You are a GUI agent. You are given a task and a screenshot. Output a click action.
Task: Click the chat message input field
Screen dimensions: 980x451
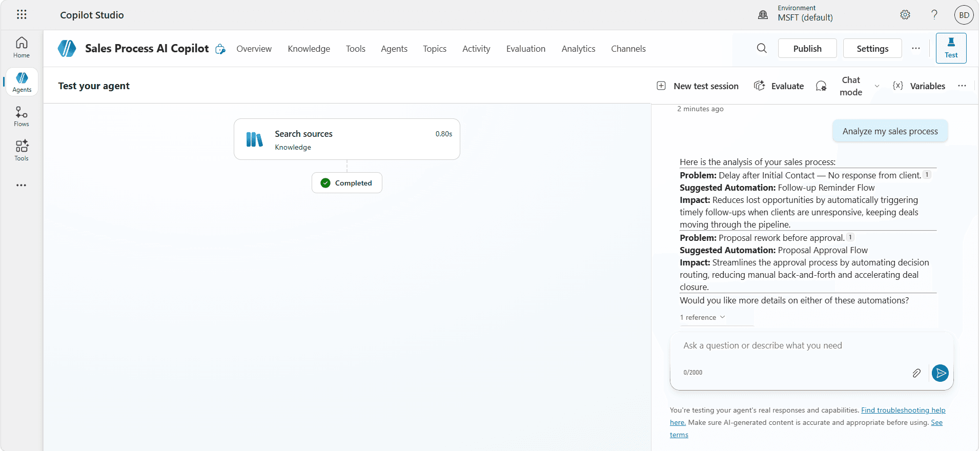(x=811, y=346)
